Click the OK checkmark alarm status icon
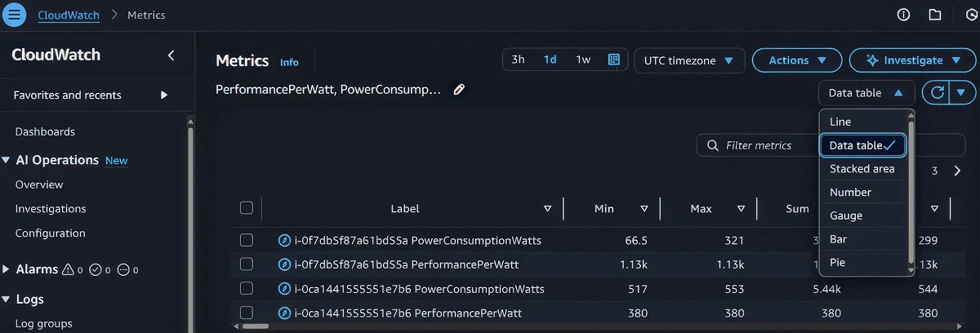980x333 pixels. 96,269
